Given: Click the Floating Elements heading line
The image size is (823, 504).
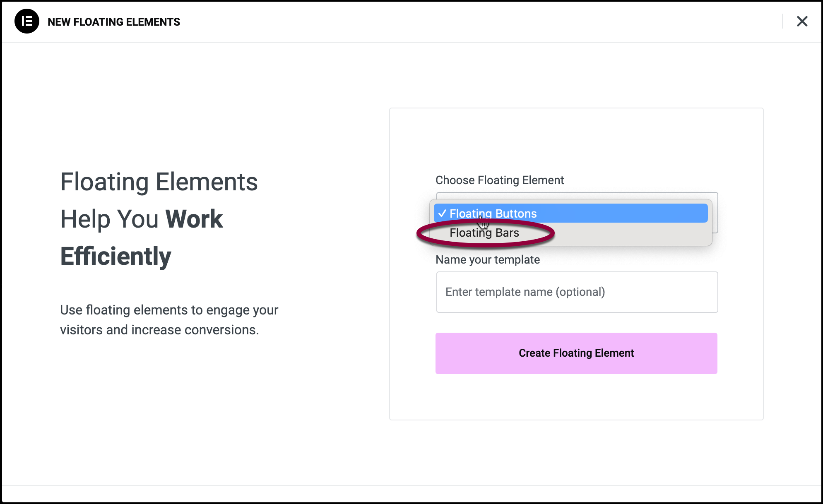Looking at the screenshot, I should pyautogui.click(x=159, y=182).
